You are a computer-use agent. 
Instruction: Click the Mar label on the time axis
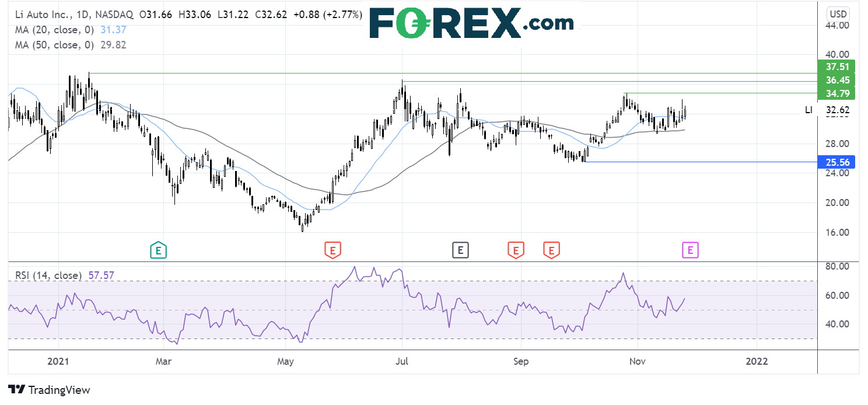click(163, 361)
